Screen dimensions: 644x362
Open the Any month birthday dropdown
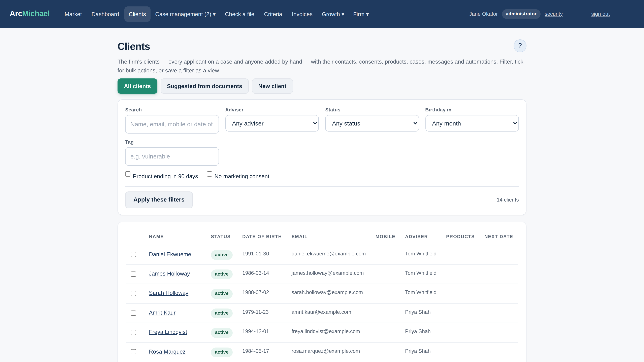click(472, 123)
